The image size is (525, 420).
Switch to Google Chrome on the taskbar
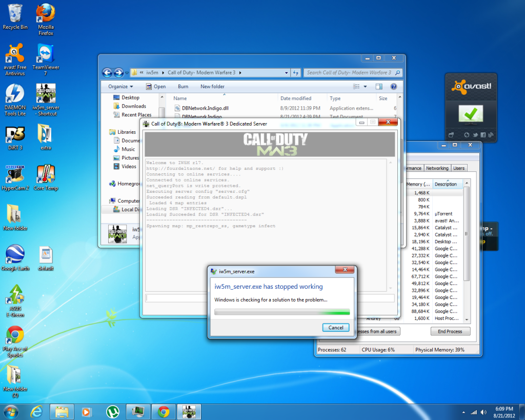coord(164,412)
